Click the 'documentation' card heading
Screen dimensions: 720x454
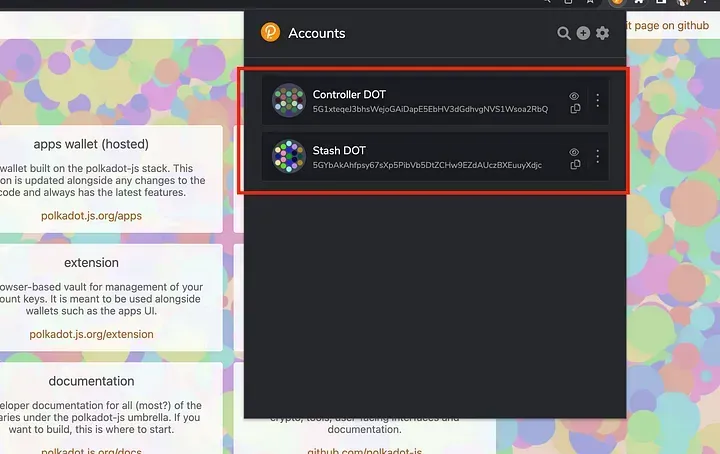pos(91,381)
